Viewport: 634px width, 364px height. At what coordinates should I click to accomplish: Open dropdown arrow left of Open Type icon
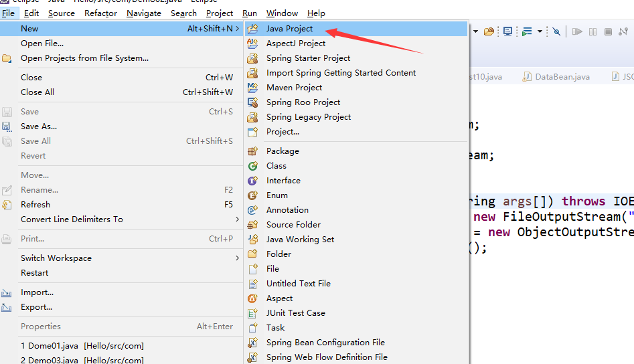pyautogui.click(x=476, y=31)
